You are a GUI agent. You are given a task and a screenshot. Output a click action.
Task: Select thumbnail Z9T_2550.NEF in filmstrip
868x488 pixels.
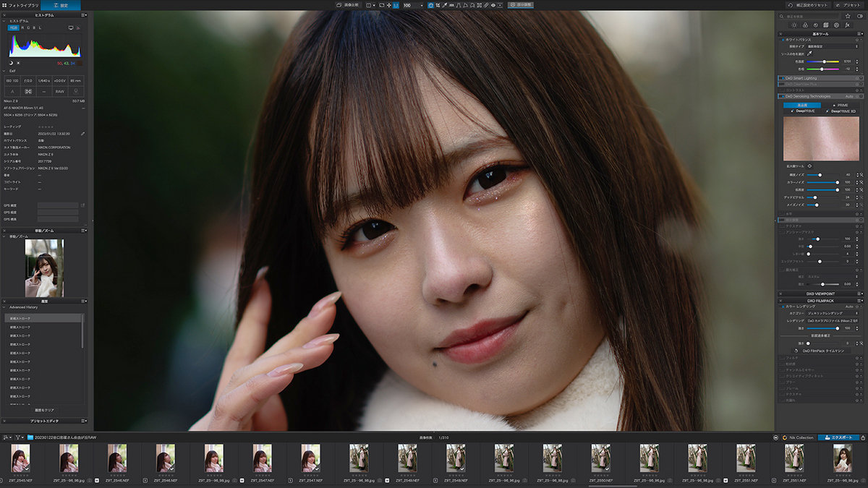(x=600, y=458)
